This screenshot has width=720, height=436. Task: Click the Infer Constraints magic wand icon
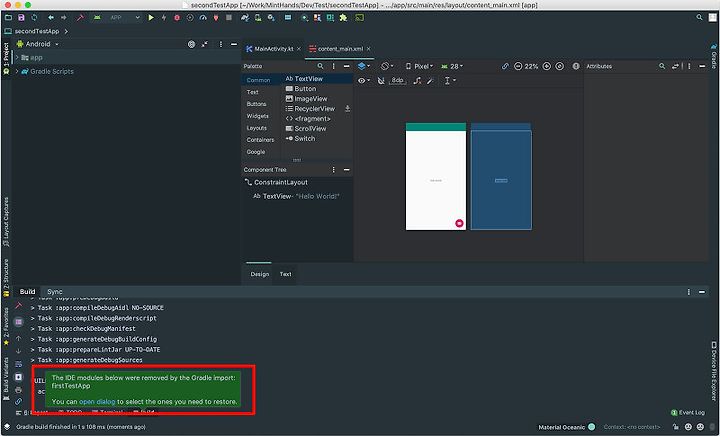click(x=430, y=81)
